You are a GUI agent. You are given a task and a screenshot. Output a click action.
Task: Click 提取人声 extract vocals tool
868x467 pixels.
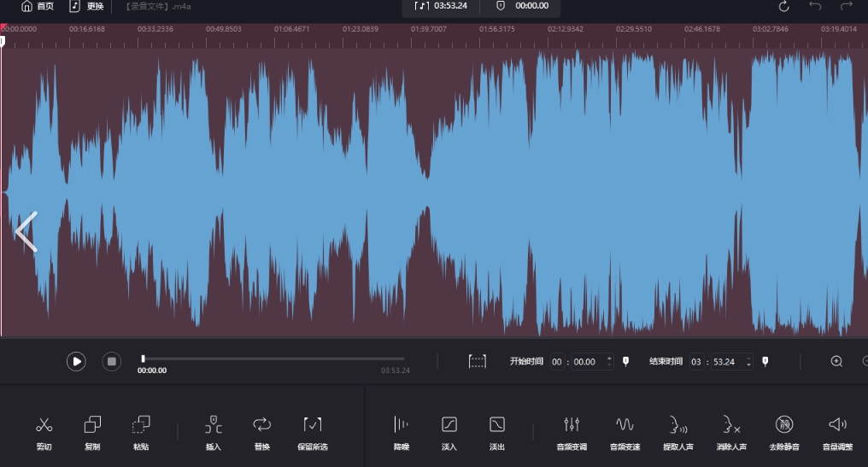click(678, 432)
